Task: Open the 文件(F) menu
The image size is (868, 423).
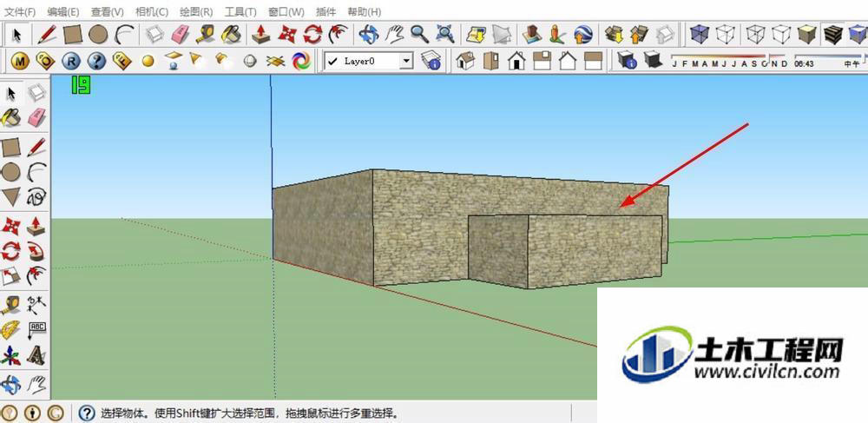Action: point(20,11)
